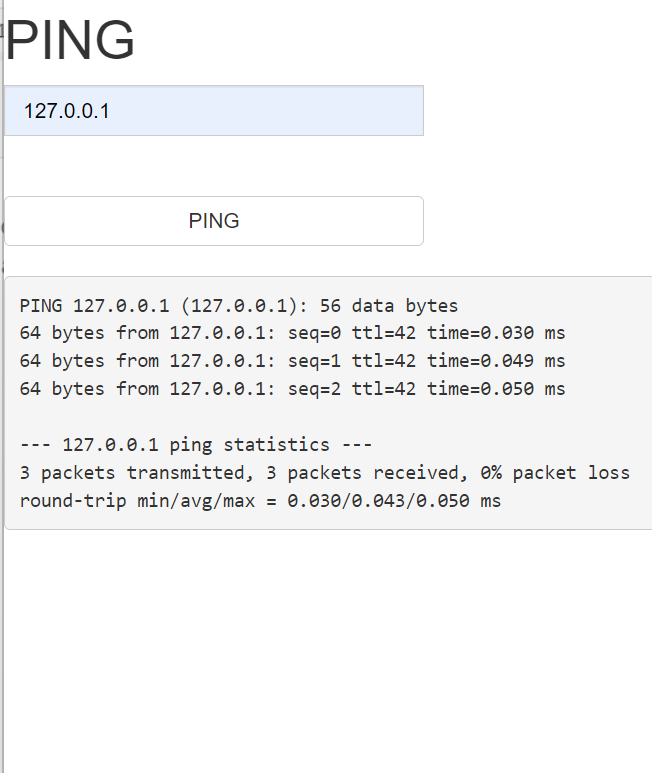Viewport: 652px width, 773px height.
Task: Click the '0.030/0.043/0.050 ms' result values
Action: click(x=394, y=500)
